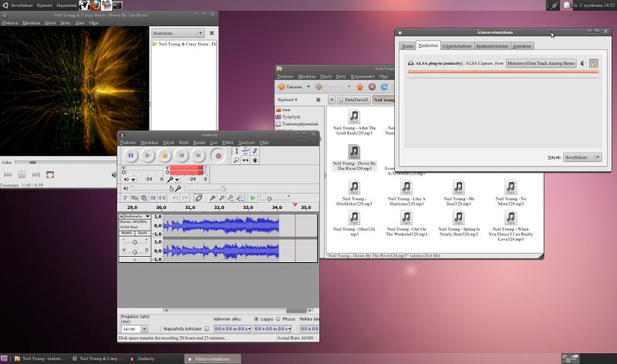Toggle the Sync-Lock link icon in Audacity
Screen dimensions: 617x364
click(x=199, y=198)
